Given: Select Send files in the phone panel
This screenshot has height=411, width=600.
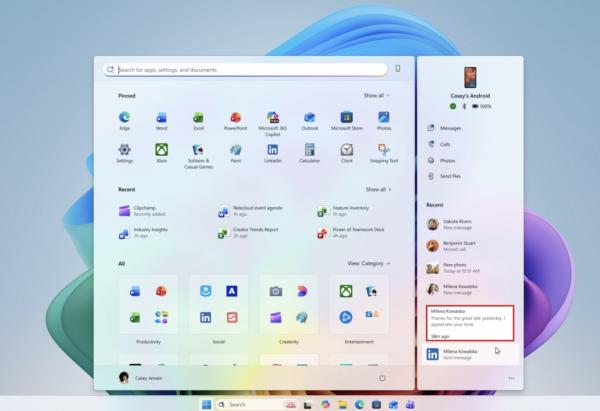Looking at the screenshot, I should point(444,176).
